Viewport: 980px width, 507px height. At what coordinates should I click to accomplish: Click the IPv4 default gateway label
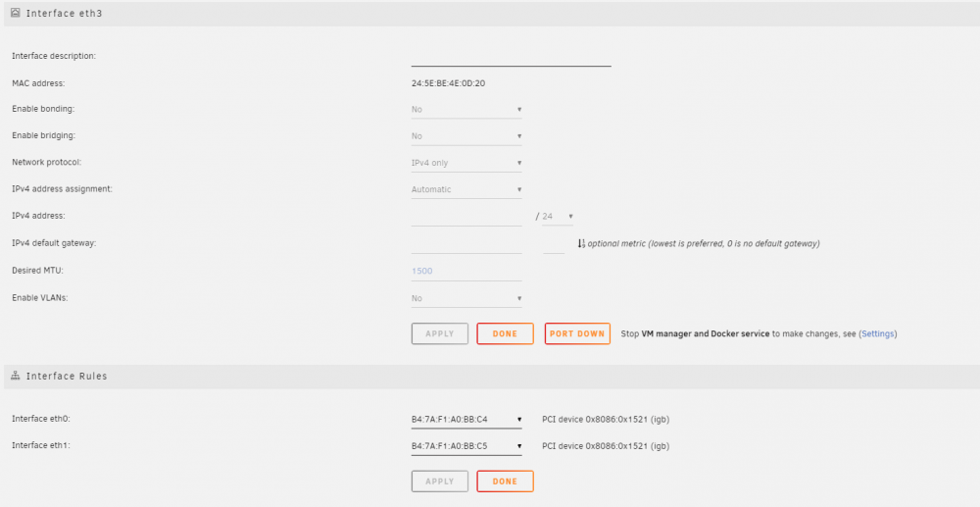(54, 243)
